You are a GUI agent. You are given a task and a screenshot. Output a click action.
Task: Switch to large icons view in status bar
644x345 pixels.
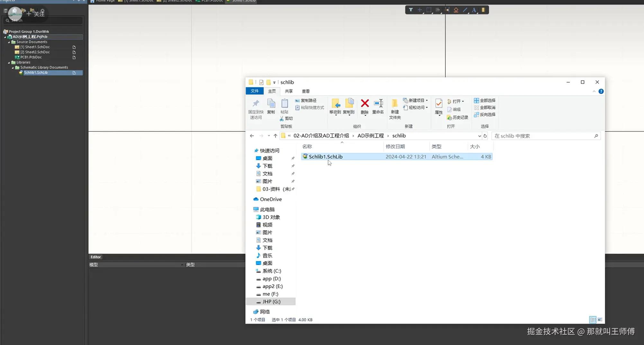click(x=600, y=320)
